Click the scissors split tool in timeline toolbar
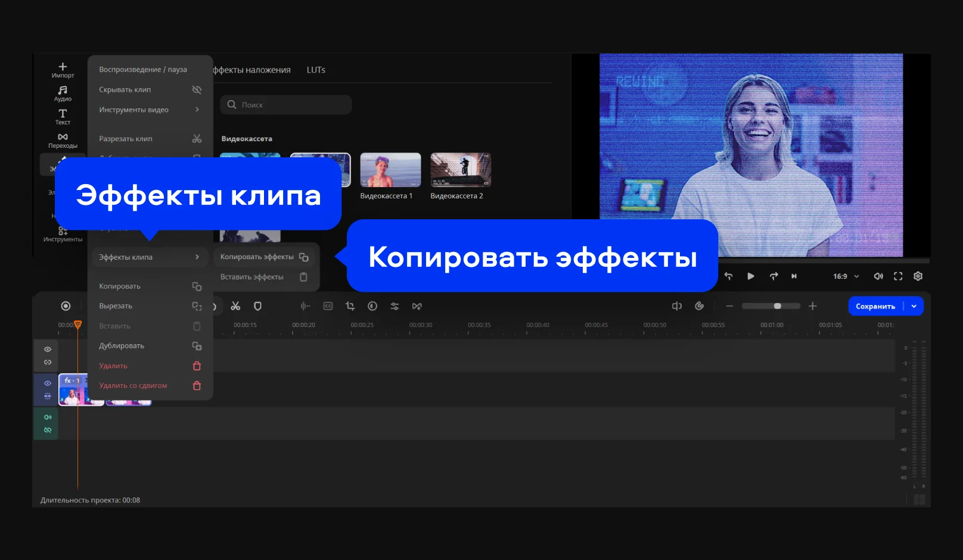This screenshot has height=560, width=963. pyautogui.click(x=235, y=306)
